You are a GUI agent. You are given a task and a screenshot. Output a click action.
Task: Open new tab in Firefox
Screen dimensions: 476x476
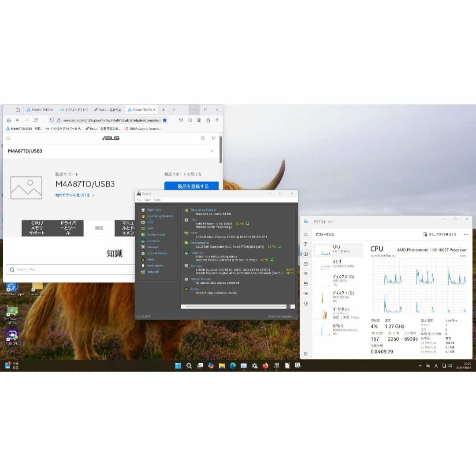(x=164, y=110)
